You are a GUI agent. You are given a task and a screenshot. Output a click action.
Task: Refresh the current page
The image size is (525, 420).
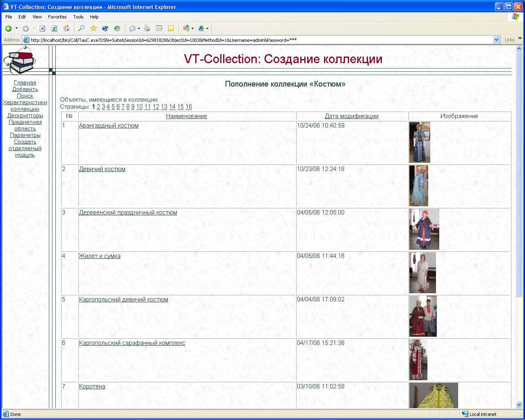54,28
